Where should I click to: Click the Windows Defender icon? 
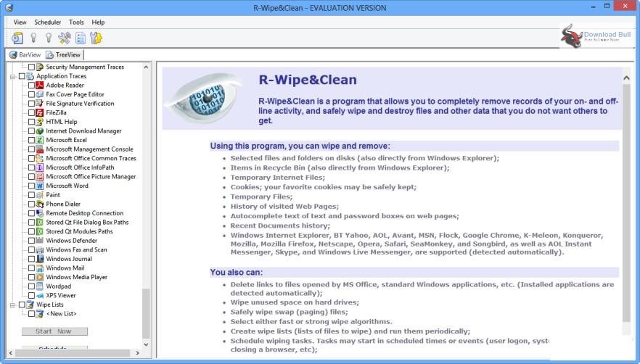coord(40,241)
